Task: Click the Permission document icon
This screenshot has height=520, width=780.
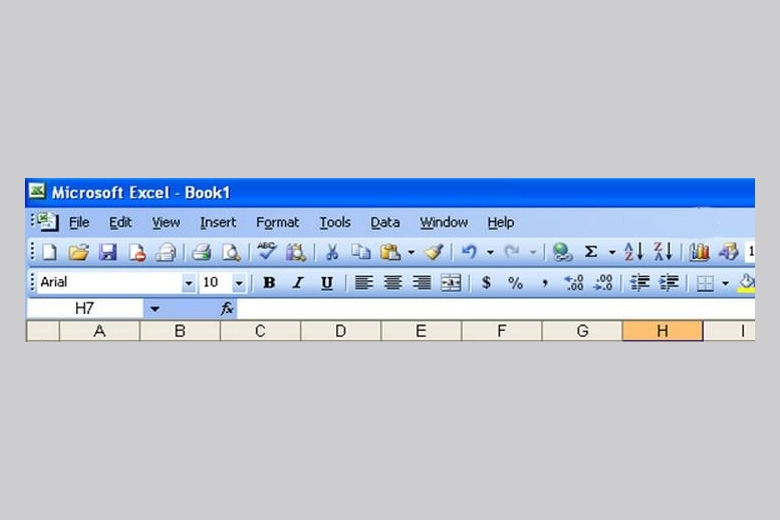Action: pos(137,252)
